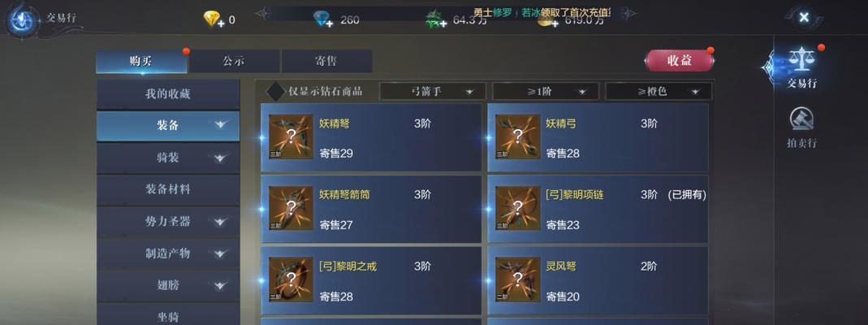Click the 灵风弩 item icon
Screen dimensions: 868x325
(x=517, y=279)
